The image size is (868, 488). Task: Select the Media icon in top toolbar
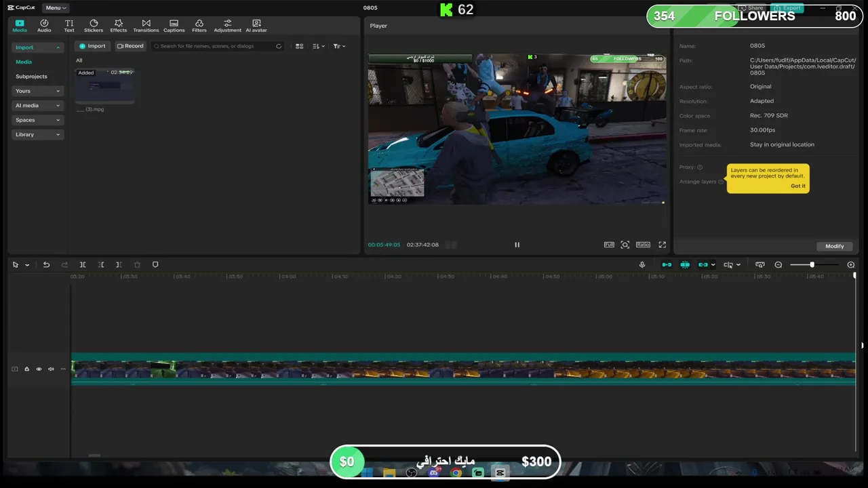20,26
